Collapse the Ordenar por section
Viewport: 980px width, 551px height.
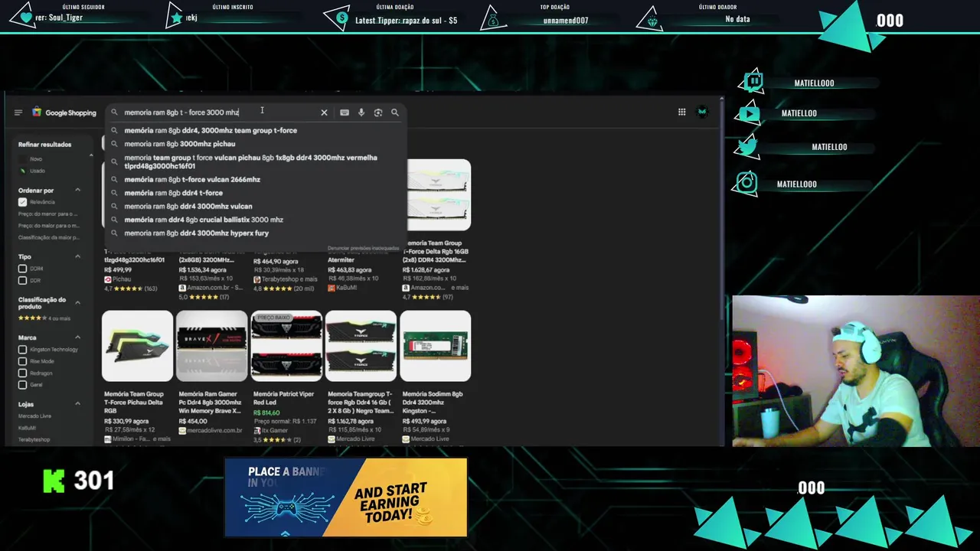77,190
